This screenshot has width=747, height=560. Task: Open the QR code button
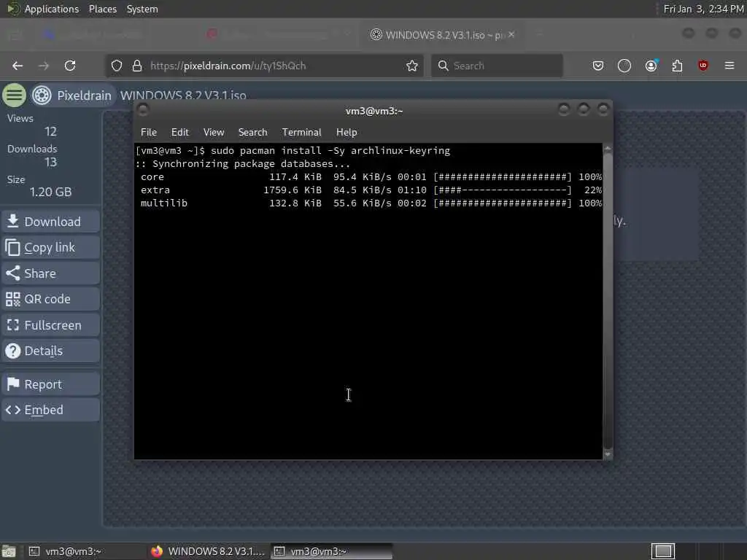coord(50,299)
